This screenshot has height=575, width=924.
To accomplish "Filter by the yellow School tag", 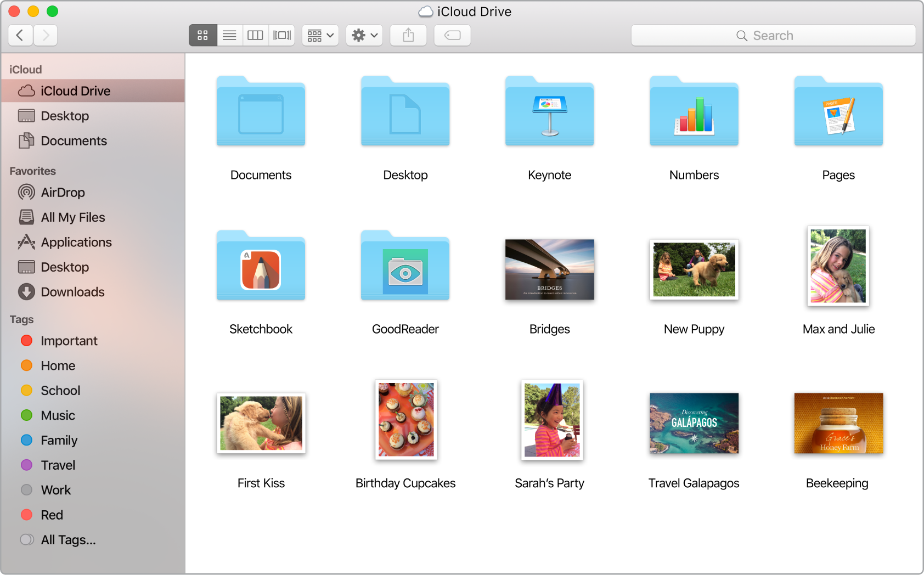I will pos(93,391).
